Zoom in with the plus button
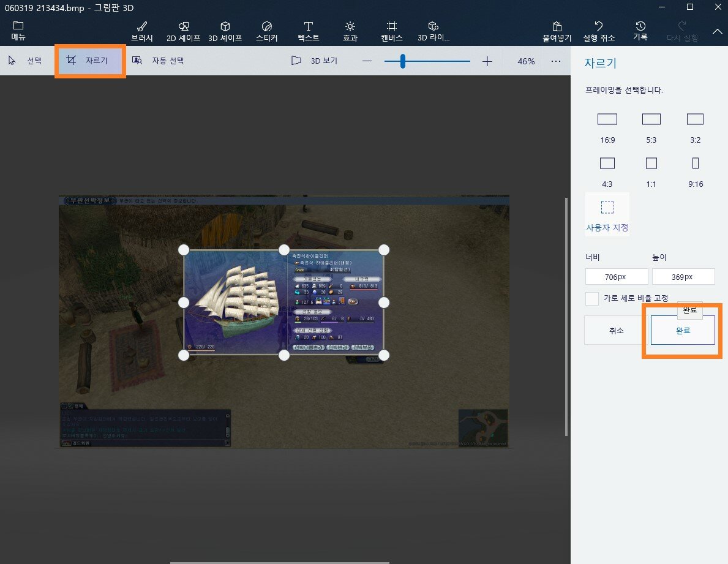The image size is (728, 564). tap(487, 61)
